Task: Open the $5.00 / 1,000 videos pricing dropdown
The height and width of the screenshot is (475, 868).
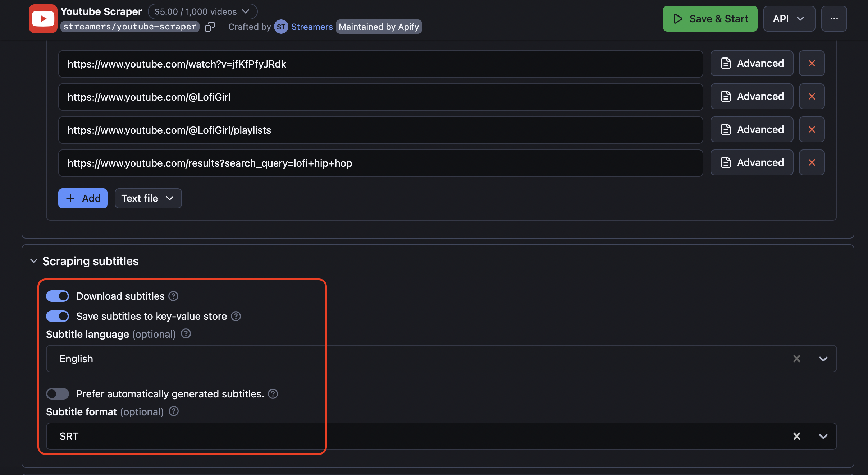Action: pos(202,11)
